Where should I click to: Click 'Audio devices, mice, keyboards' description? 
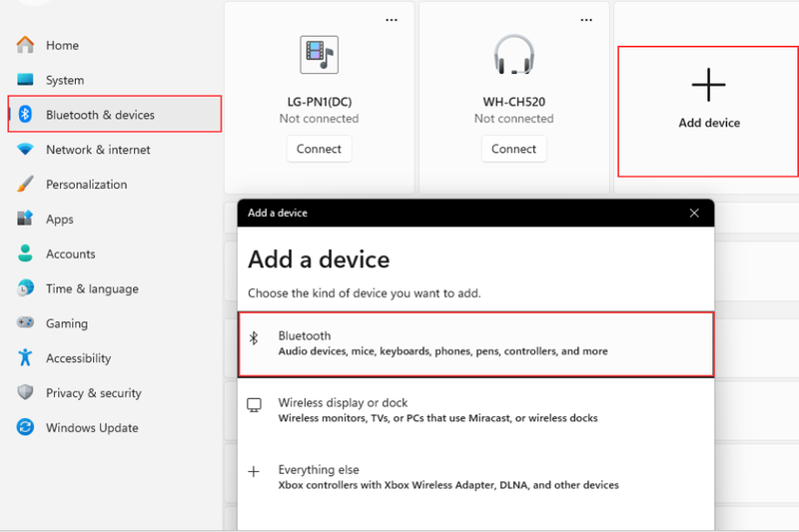click(442, 351)
